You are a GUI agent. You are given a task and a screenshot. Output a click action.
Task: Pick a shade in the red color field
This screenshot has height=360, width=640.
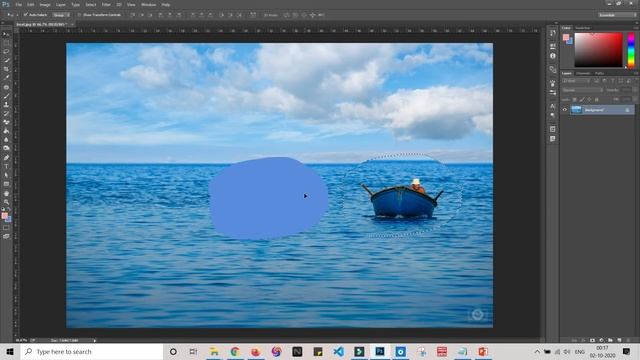pos(599,50)
